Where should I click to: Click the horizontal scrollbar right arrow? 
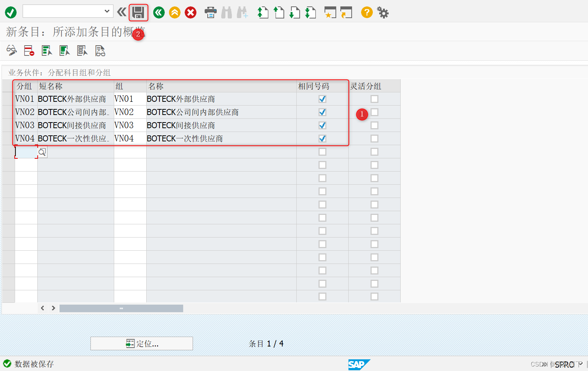tap(53, 308)
